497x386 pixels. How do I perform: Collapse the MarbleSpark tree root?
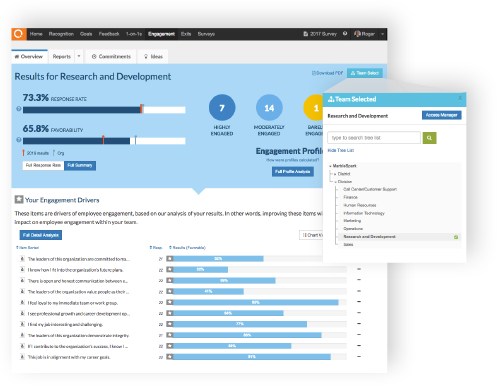click(330, 166)
